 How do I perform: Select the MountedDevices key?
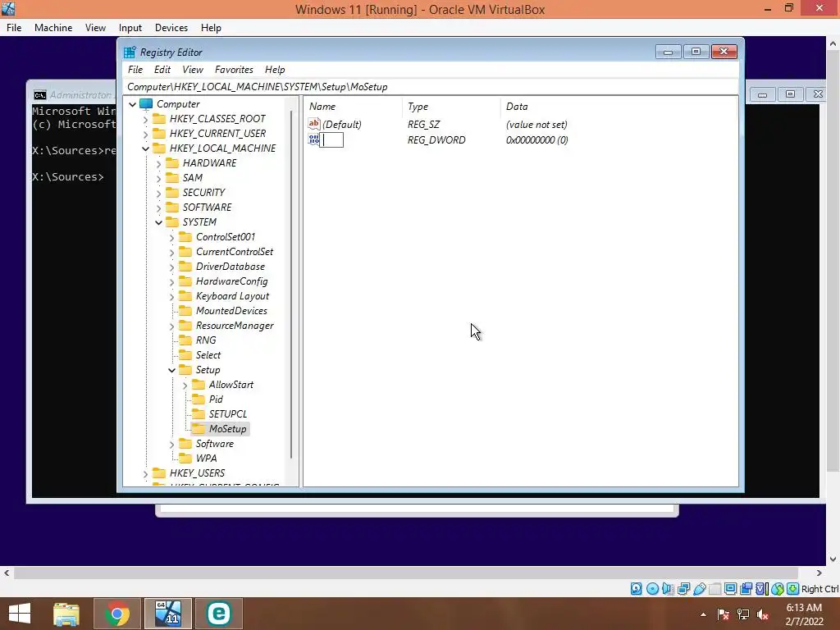pos(231,311)
